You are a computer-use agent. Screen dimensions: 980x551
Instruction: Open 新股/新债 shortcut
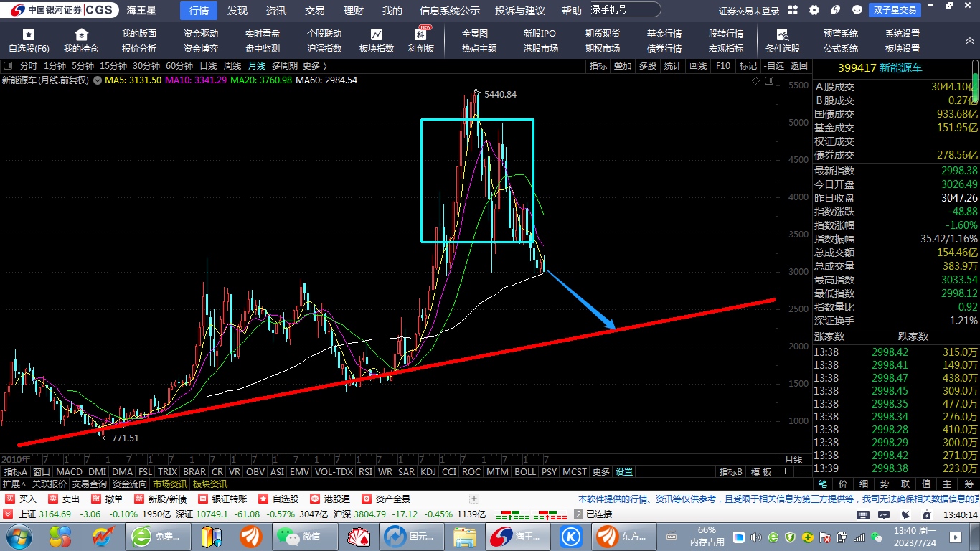161,499
